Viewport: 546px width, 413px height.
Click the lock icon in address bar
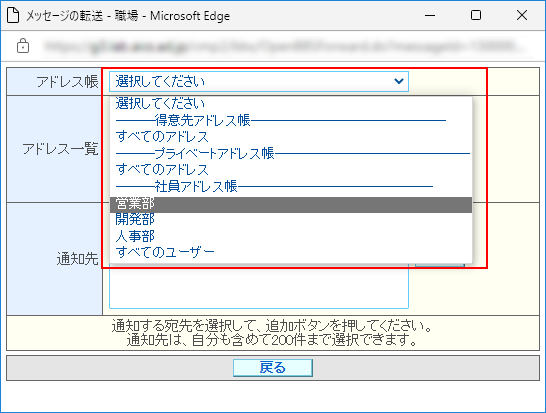(23, 46)
